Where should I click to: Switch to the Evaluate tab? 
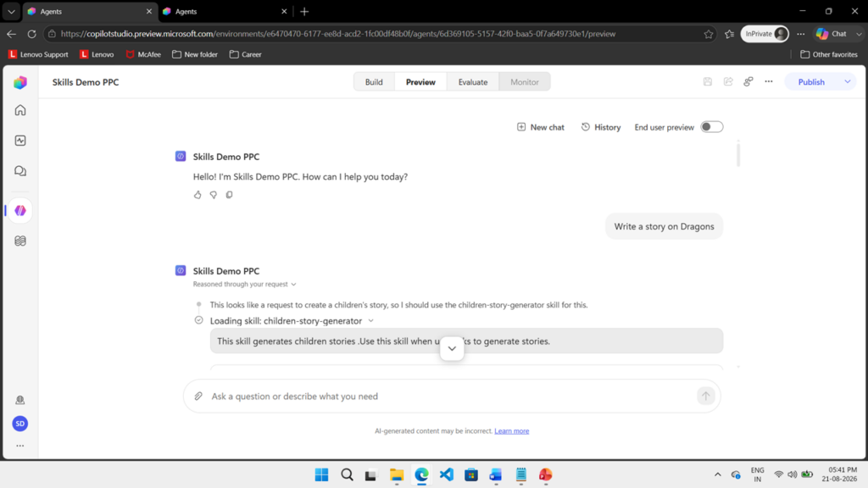click(x=473, y=82)
